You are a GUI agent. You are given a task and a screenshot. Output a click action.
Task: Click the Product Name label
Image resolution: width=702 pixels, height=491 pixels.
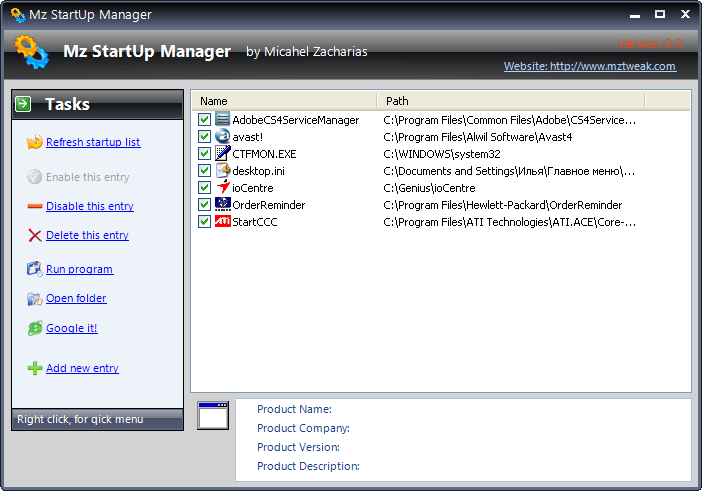tap(294, 409)
